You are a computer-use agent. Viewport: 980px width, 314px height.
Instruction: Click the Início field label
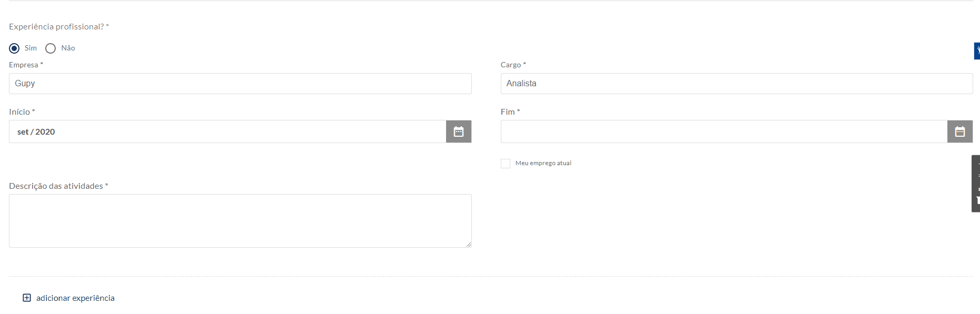[x=19, y=112]
